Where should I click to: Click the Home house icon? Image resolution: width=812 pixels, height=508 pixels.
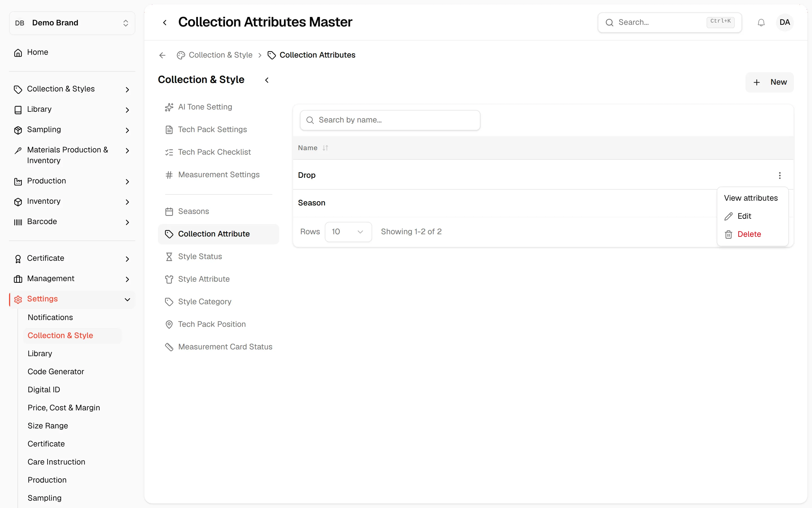(x=18, y=52)
